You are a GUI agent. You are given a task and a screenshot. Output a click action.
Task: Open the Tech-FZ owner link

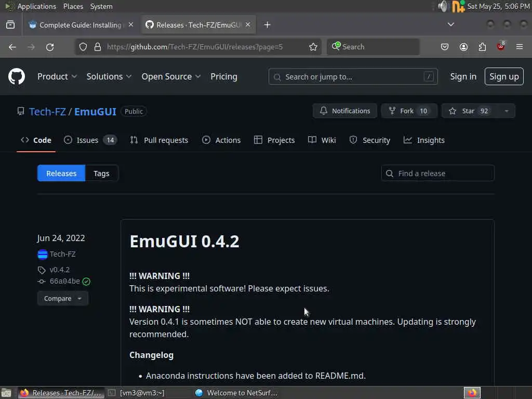(47, 112)
